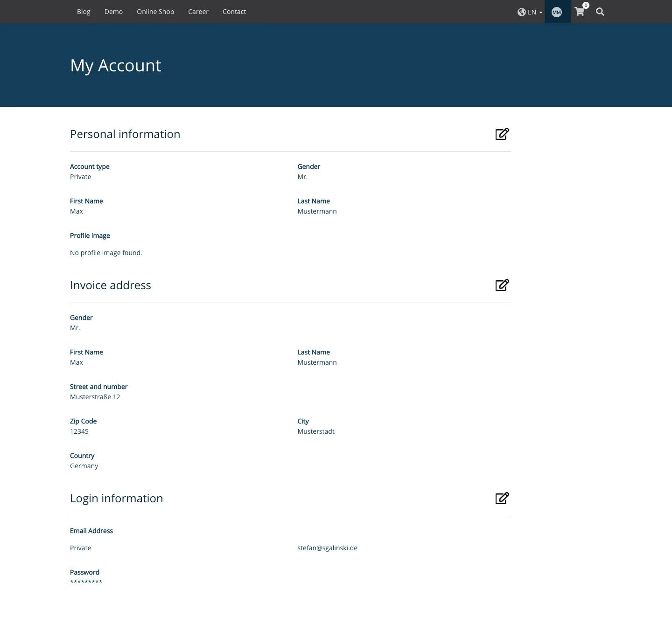Open the EN language dropdown
Image resolution: width=672 pixels, height=617 pixels.
click(x=532, y=12)
